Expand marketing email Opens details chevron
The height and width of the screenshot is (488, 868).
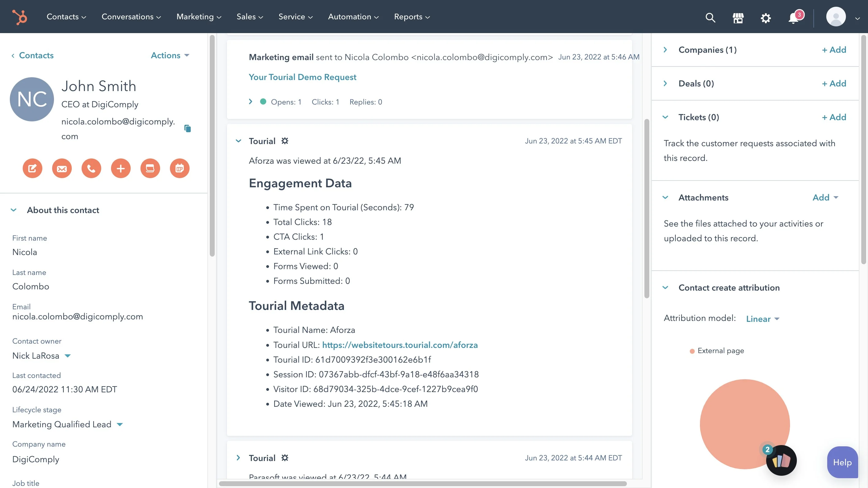pyautogui.click(x=250, y=101)
